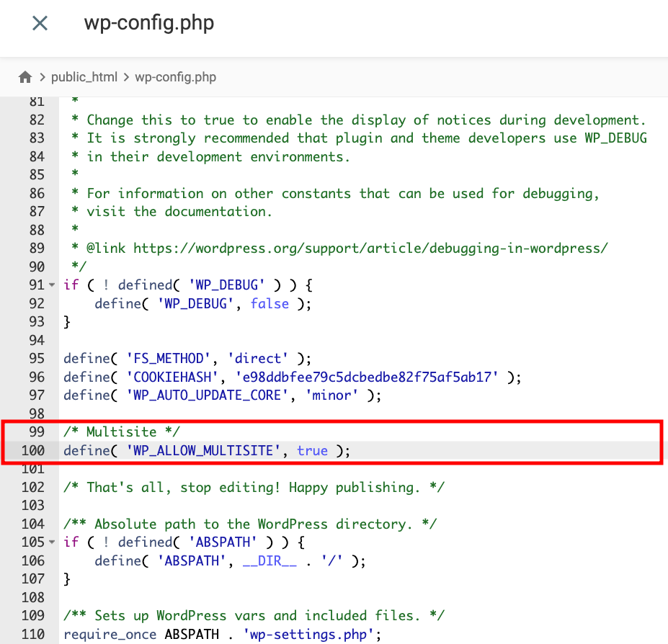Click the home icon in the breadcrumb bar
Screen dimensions: 668x644
coord(27,76)
